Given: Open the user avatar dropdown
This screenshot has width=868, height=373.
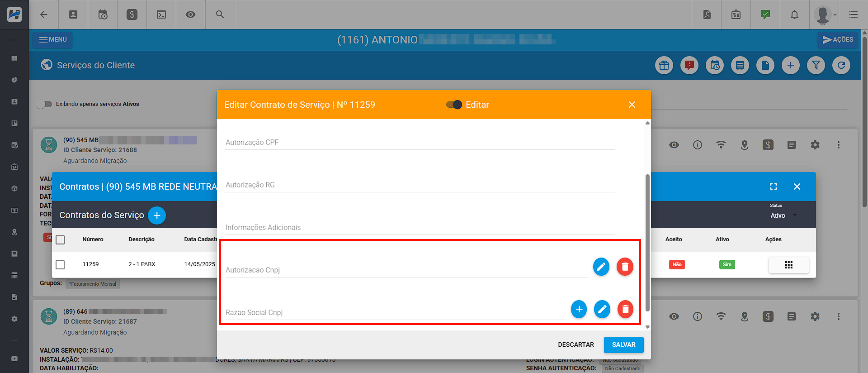Looking at the screenshot, I should pyautogui.click(x=825, y=14).
